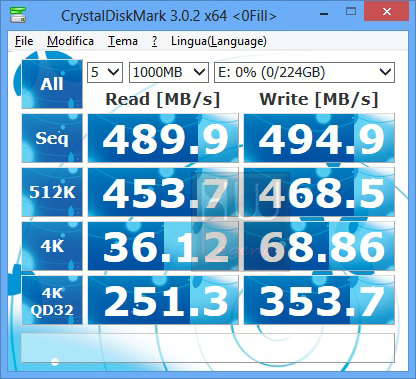Click the 4K QD32 write result 353.7

coord(319,300)
